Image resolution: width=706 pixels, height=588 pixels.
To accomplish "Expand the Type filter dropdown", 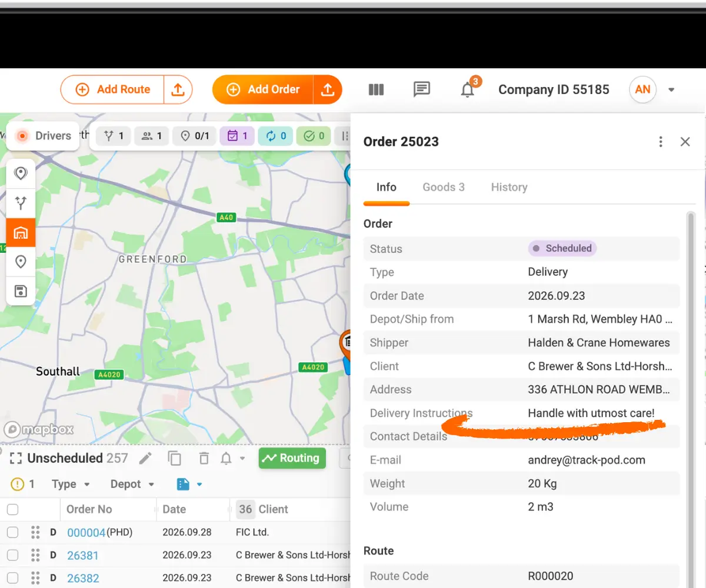I will coord(71,485).
